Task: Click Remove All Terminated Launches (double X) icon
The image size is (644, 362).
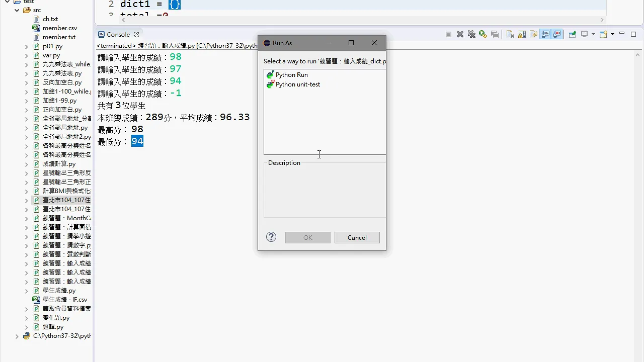Action: click(471, 35)
